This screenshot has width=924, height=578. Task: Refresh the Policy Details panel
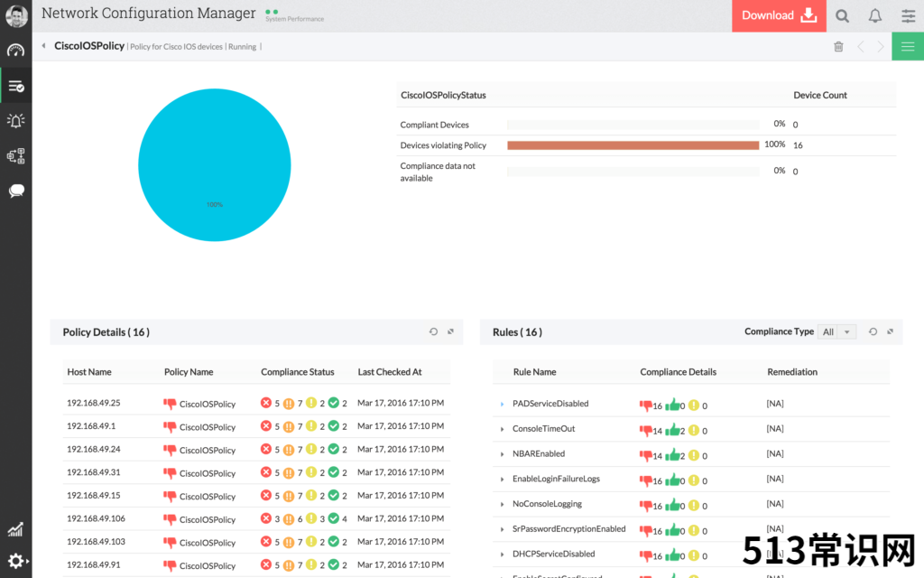point(433,332)
